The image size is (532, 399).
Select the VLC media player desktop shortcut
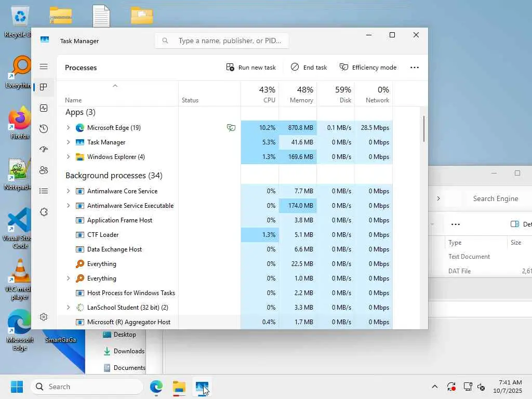pos(19,280)
